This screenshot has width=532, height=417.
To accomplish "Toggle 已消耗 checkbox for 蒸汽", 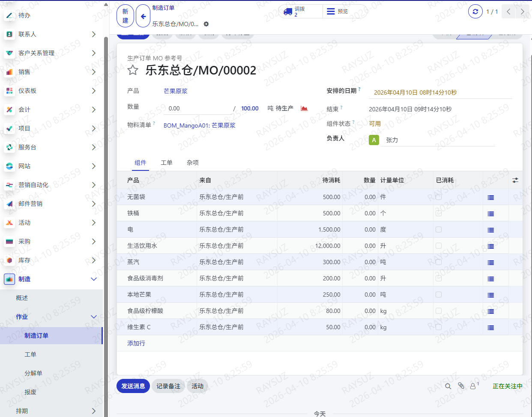I will pyautogui.click(x=439, y=262).
